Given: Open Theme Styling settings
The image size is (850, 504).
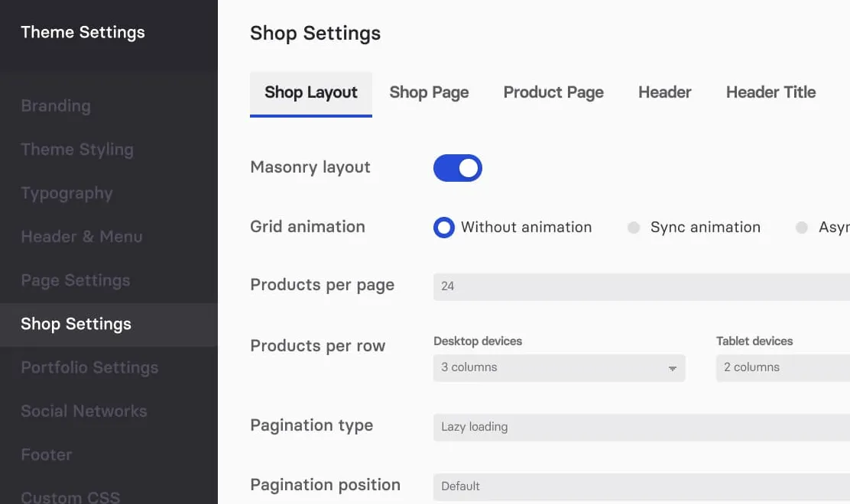Looking at the screenshot, I should [77, 150].
